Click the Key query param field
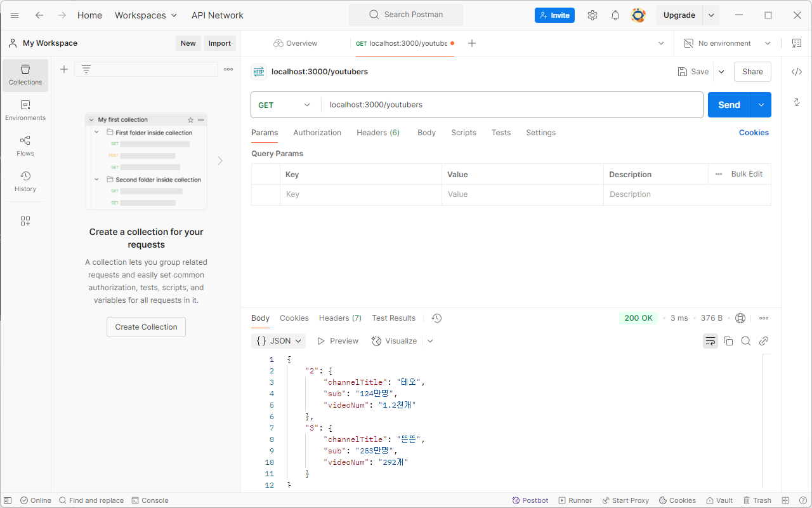Screen dimensions: 812x508 tap(361, 194)
